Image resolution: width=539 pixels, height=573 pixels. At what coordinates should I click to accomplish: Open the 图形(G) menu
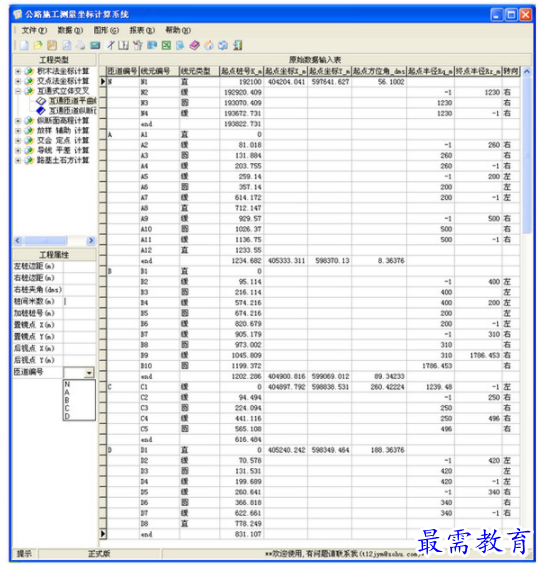tap(106, 30)
